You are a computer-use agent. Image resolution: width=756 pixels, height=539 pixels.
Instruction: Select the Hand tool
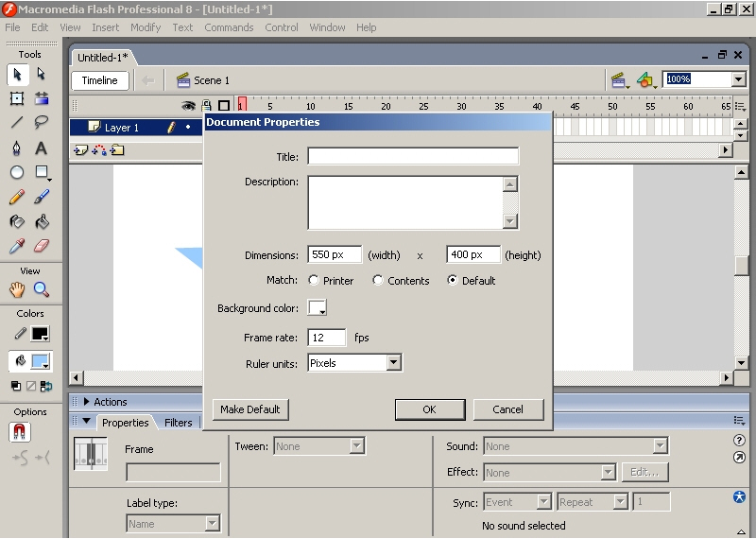click(x=17, y=289)
